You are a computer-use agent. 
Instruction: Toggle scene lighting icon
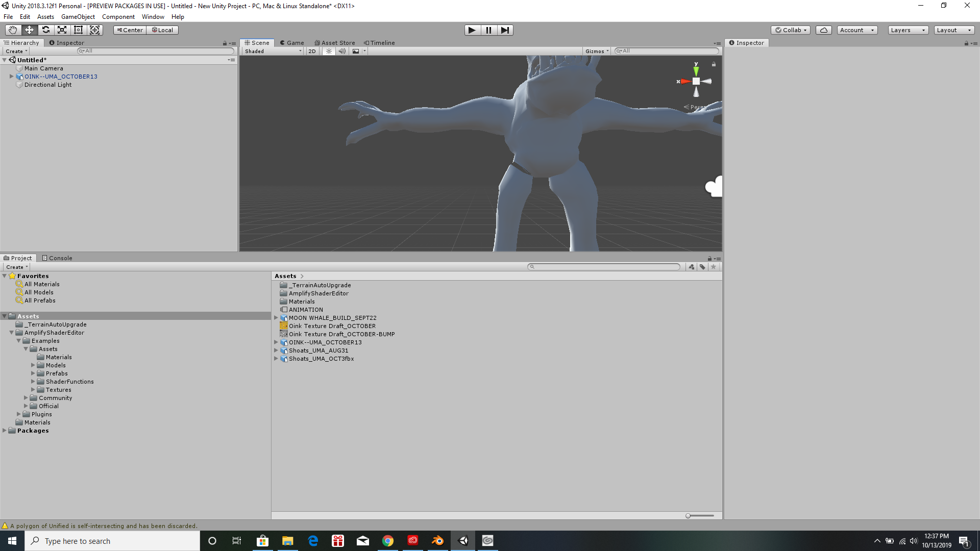coord(329,51)
